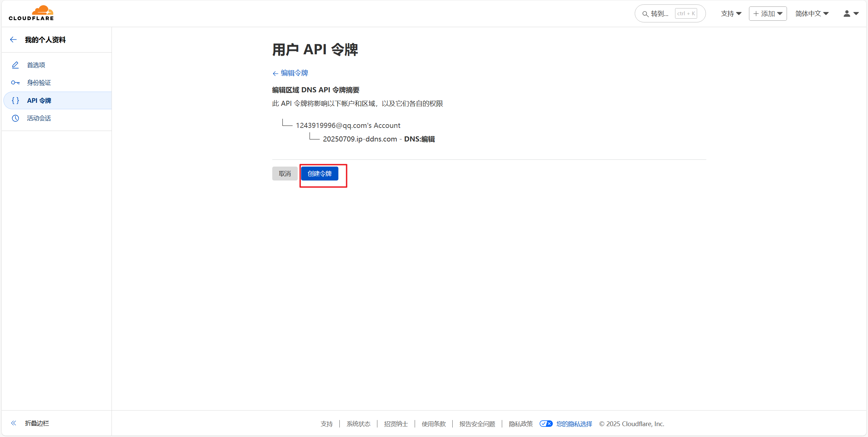868x437 pixels.
Task: Go back via the 编辑令牌 link
Action: pyautogui.click(x=290, y=73)
